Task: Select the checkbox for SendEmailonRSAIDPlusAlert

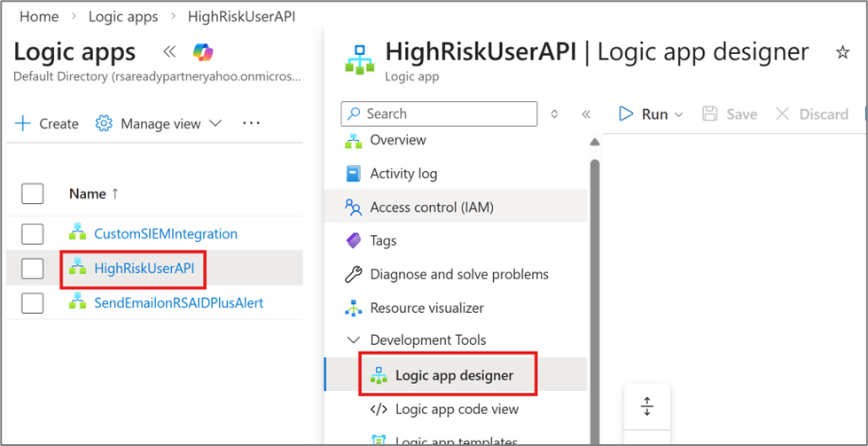Action: [33, 303]
